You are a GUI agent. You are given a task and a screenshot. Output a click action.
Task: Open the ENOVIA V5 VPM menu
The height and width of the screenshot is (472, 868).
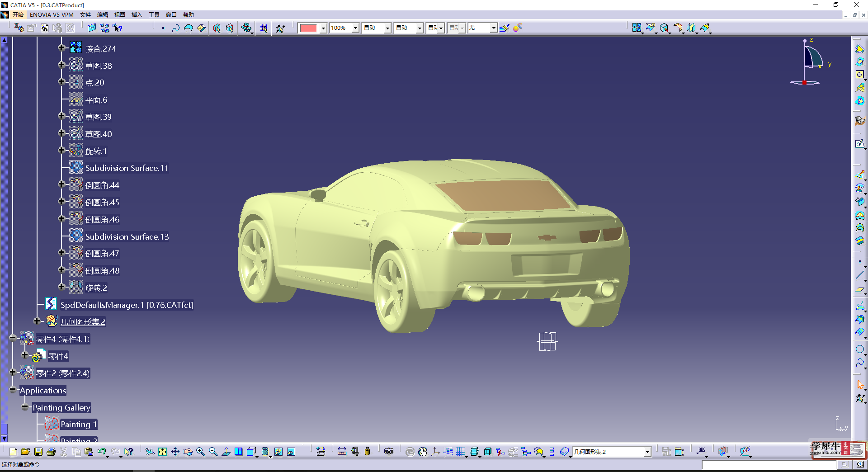tap(52, 15)
